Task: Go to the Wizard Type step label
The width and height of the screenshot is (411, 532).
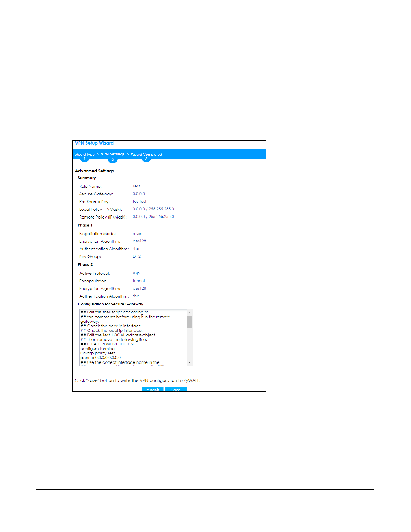Action: tap(85, 154)
